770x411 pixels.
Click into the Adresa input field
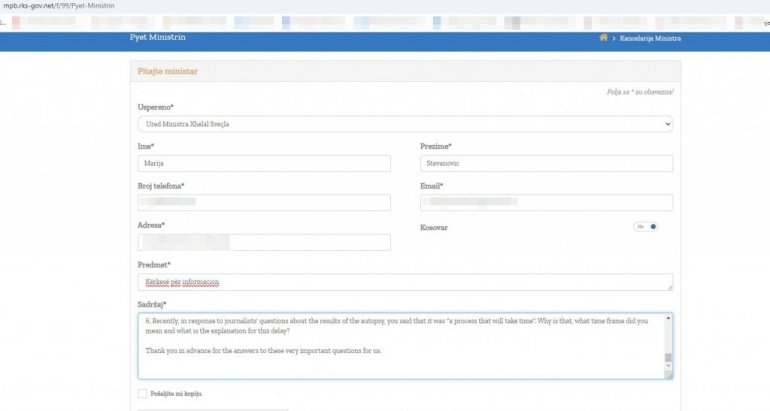(263, 242)
